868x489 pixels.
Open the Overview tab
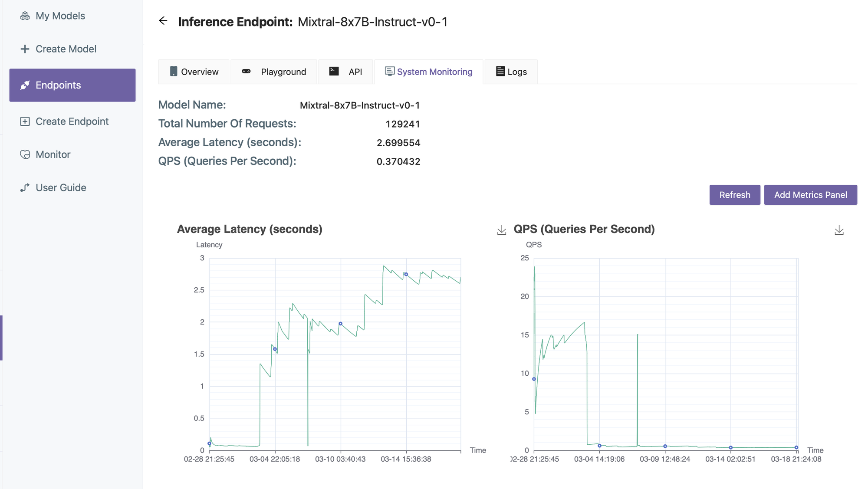194,72
